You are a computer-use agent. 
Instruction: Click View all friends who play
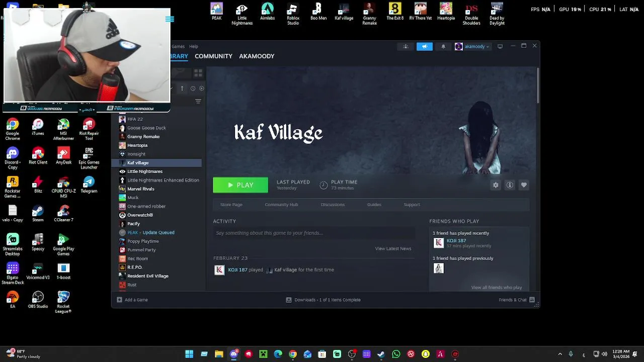(497, 288)
